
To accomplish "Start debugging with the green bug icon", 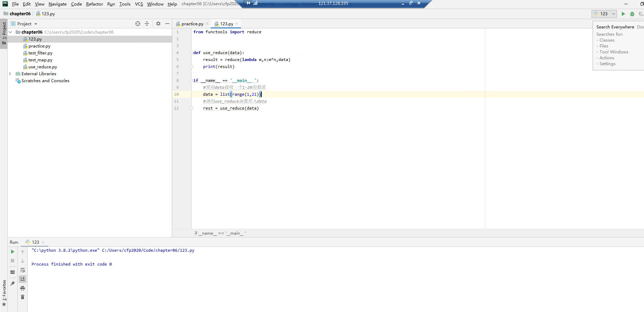I will coord(632,14).
